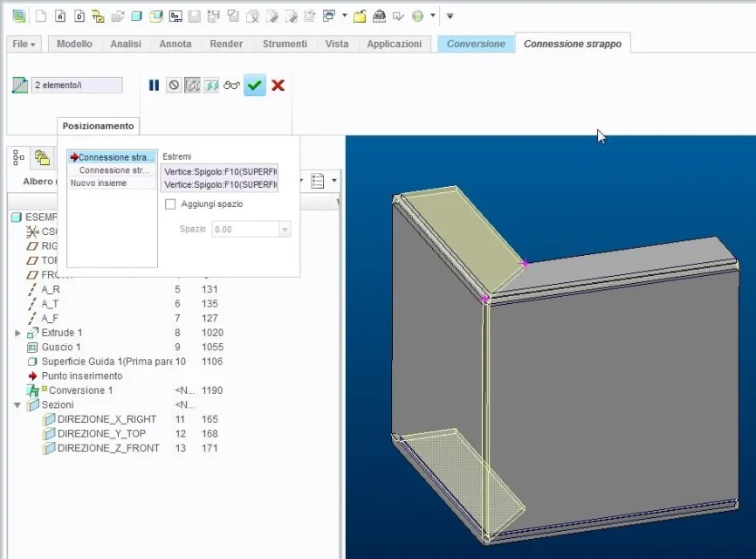Click the no-preview circle-slash icon

point(174,85)
